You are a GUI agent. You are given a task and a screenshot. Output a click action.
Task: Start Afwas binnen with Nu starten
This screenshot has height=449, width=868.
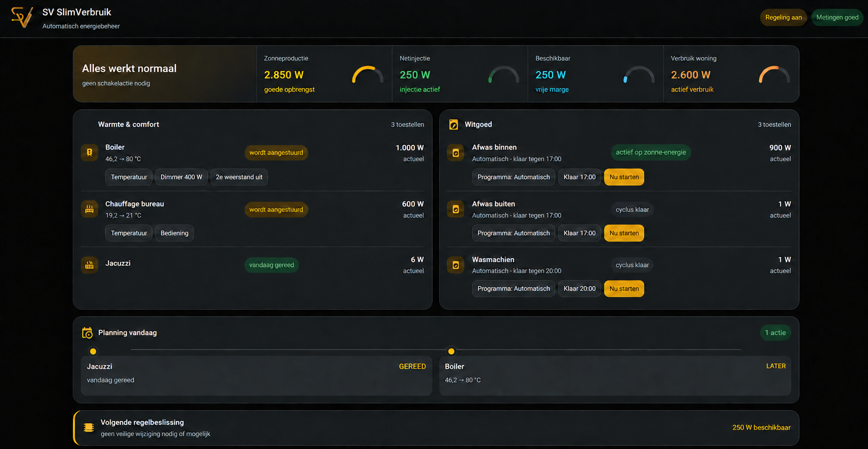point(624,177)
